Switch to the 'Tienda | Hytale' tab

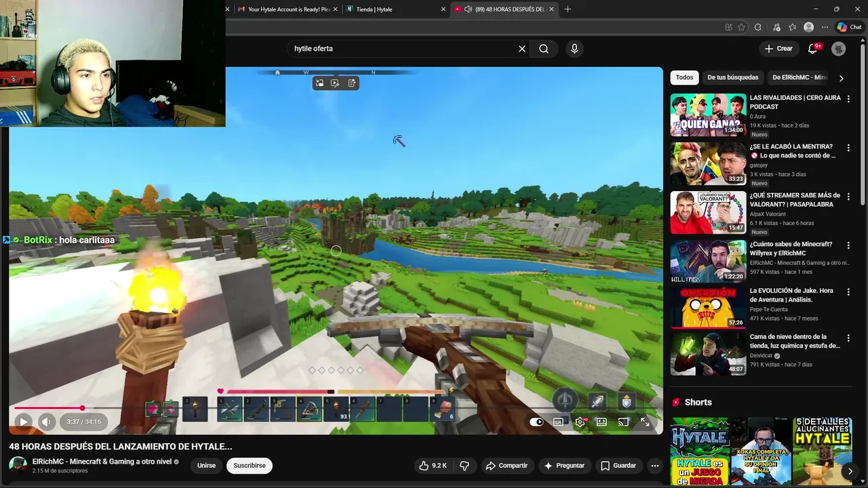(x=396, y=9)
